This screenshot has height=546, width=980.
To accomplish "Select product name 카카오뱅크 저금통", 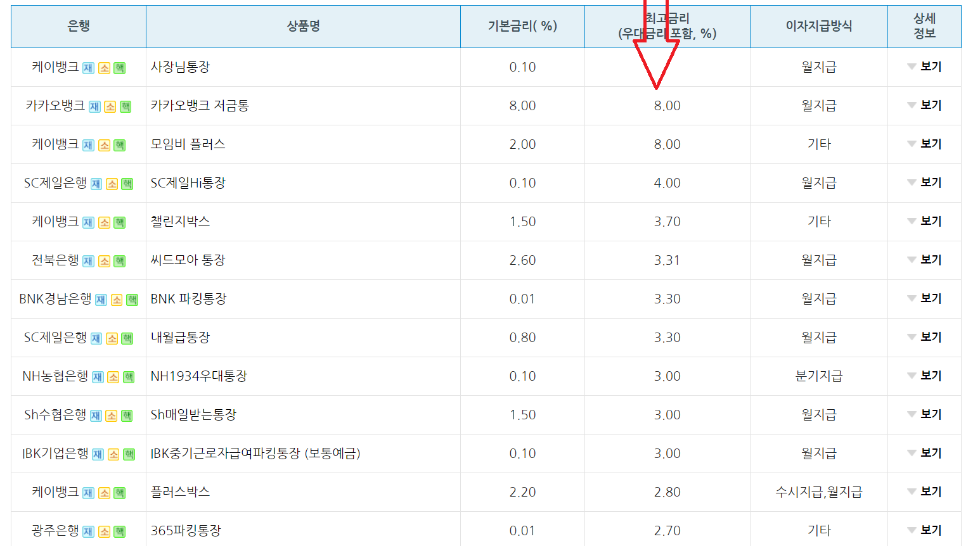I will point(200,105).
